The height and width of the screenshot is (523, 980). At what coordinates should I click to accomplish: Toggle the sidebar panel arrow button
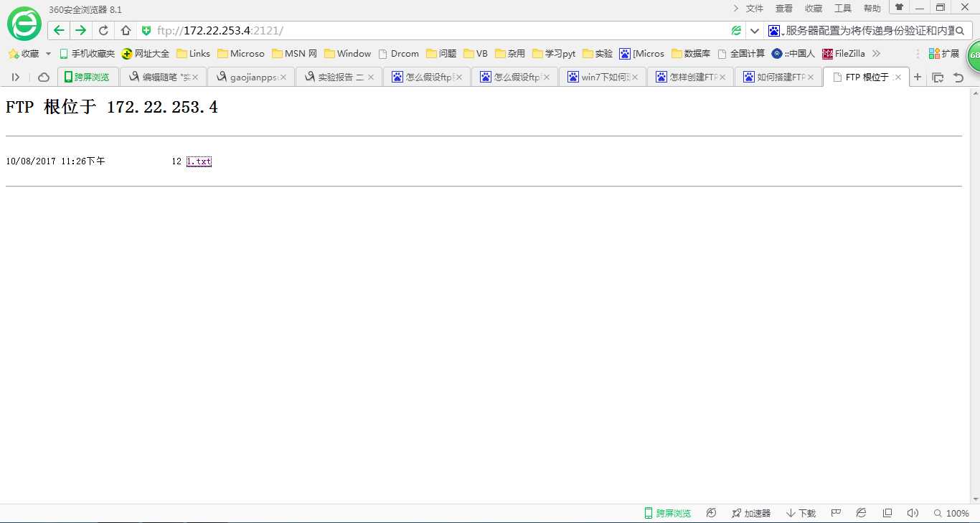16,77
